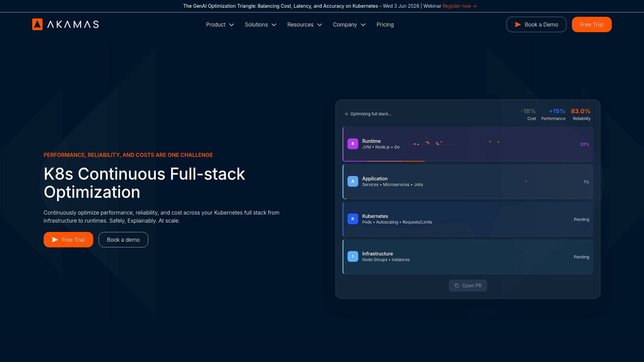Click the header Book a Demo button
The image size is (644, 362).
536,24
